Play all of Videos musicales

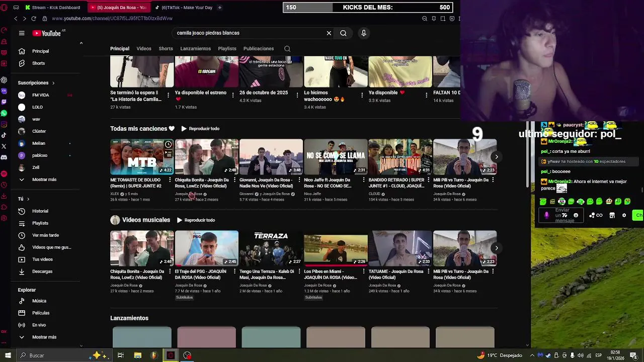click(196, 220)
